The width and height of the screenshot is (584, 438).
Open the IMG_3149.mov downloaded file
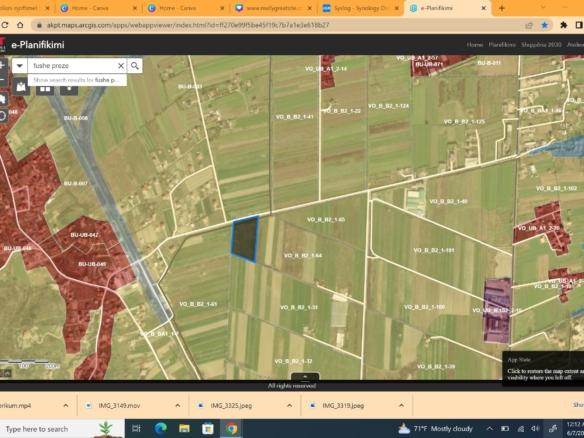coord(119,405)
